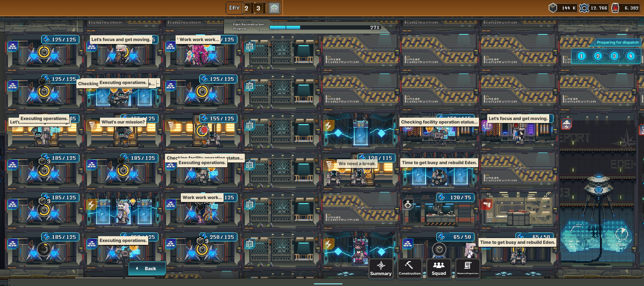The height and width of the screenshot is (286, 644).
Task: Select dispatch slot 4
Action: tap(631, 56)
